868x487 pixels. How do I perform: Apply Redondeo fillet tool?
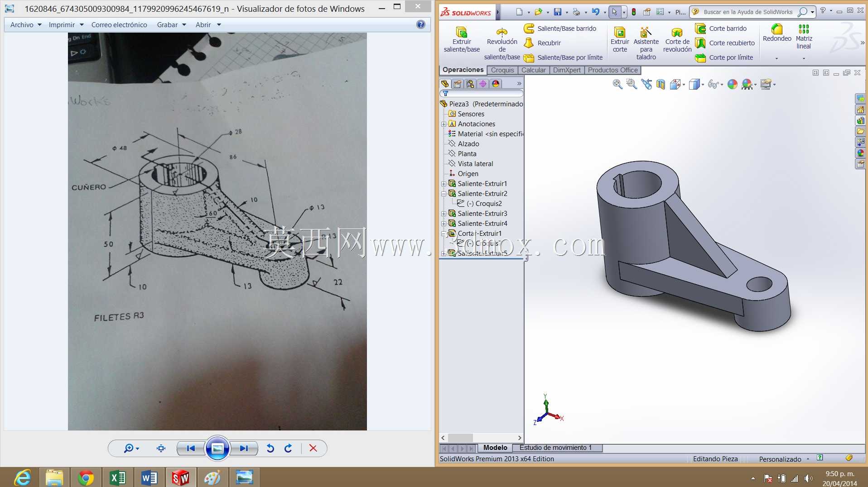(777, 33)
